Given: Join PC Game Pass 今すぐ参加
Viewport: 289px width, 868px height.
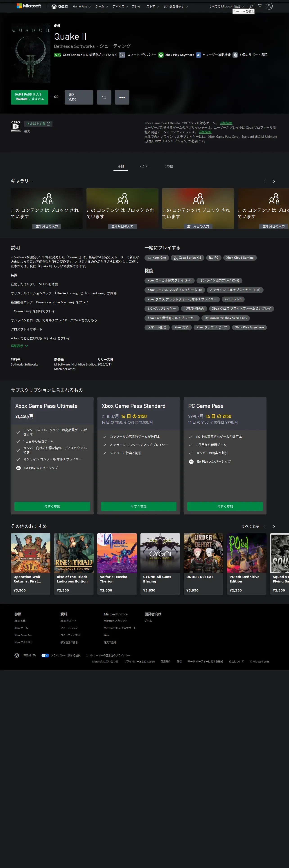Looking at the screenshot, I should [x=225, y=506].
